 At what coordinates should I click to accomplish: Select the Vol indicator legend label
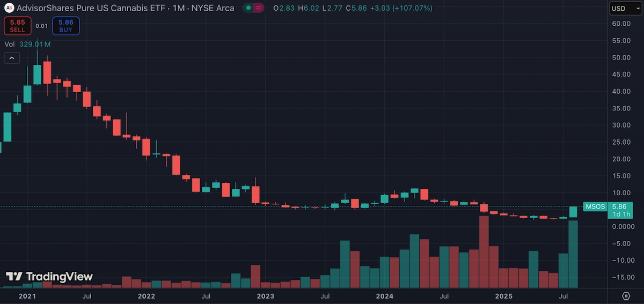10,44
